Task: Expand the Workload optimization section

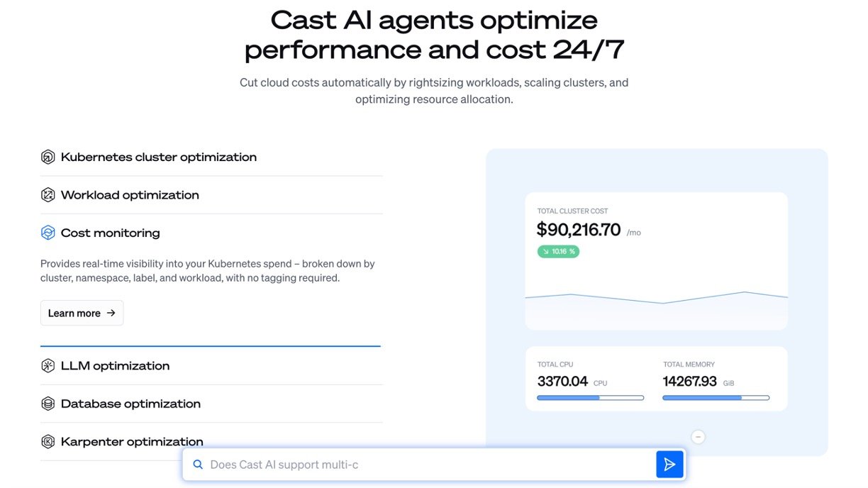Action: (x=130, y=195)
